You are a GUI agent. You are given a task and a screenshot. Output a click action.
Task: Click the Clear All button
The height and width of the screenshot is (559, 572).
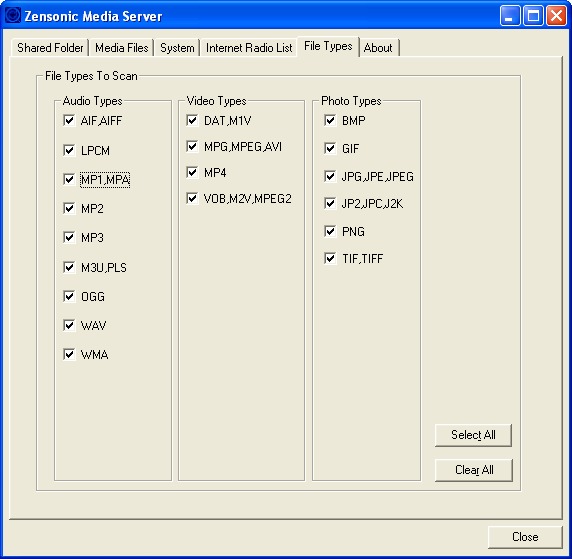[474, 470]
